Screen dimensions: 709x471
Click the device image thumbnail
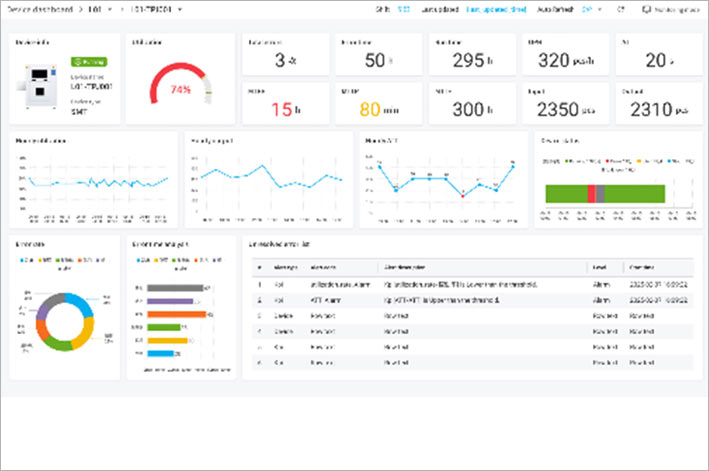40,87
